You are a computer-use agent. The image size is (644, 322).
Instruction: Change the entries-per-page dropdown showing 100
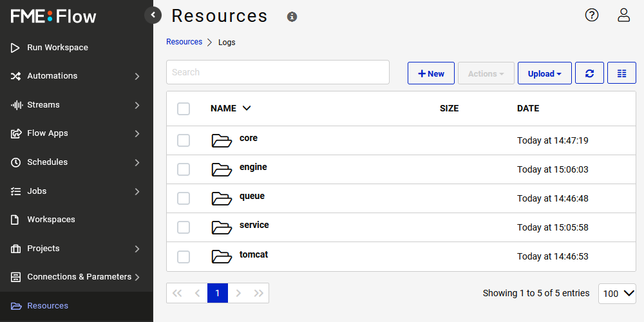617,294
